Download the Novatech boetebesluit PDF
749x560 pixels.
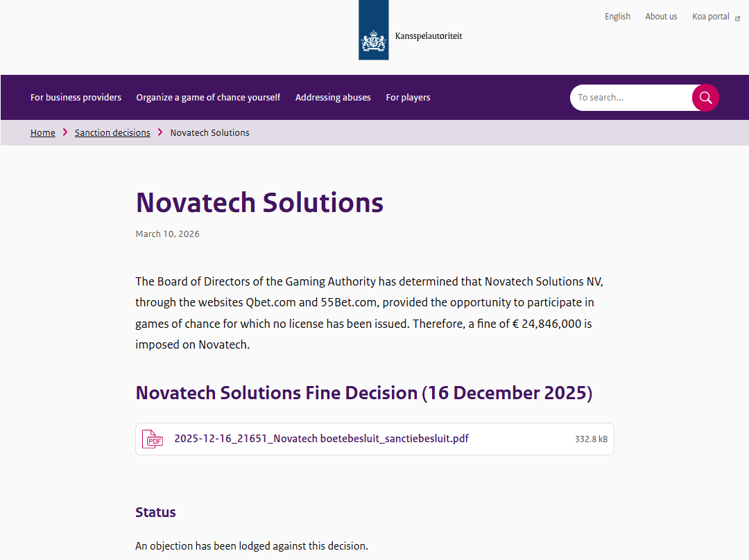pyautogui.click(x=374, y=439)
